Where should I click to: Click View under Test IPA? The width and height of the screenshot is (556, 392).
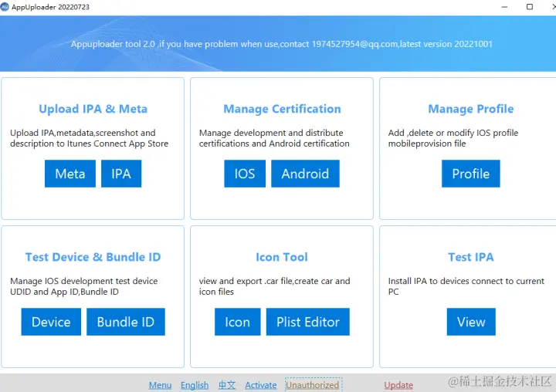pos(471,322)
